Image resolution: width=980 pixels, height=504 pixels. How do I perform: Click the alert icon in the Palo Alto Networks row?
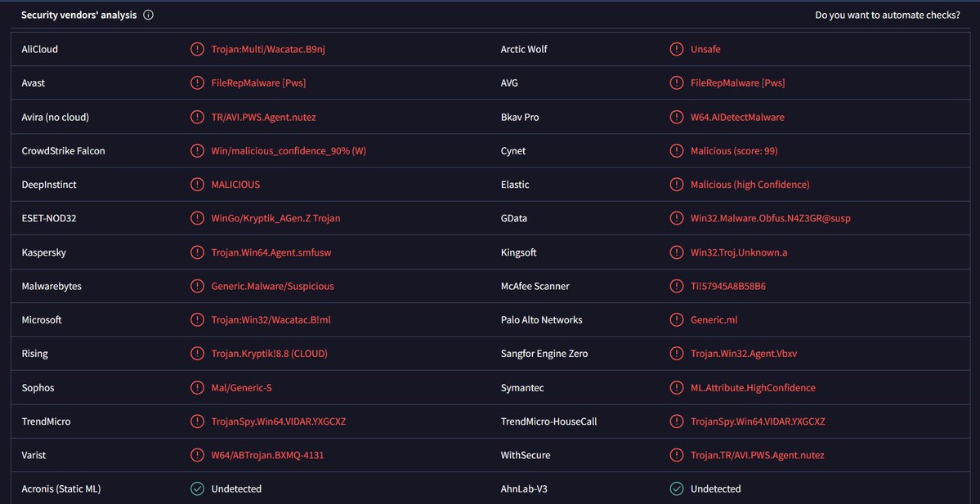tap(676, 319)
